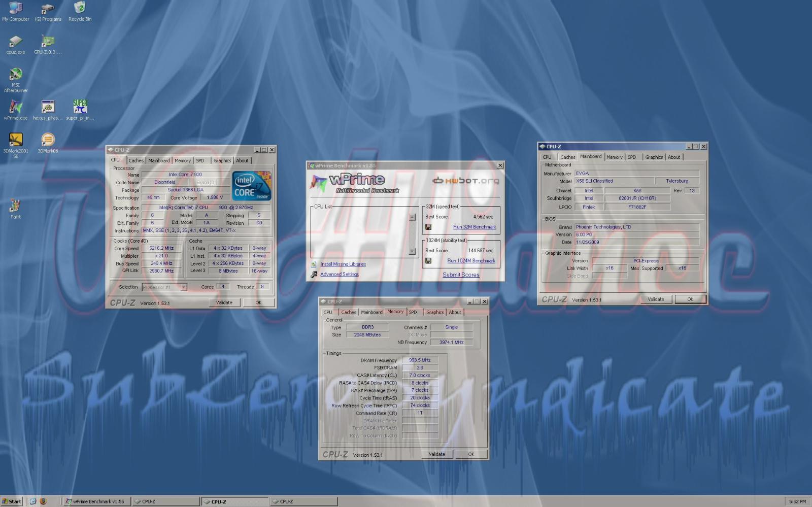Click CPU List scrollbar up arrow

412,217
